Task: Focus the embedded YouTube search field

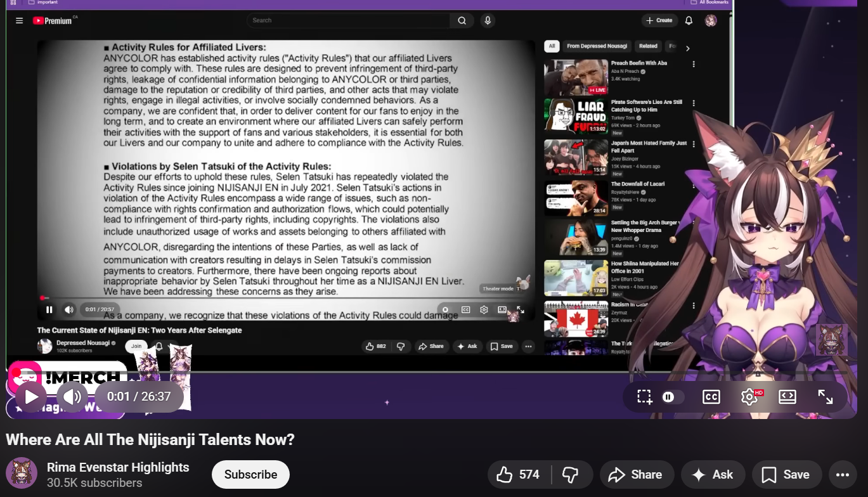Action: pos(348,20)
